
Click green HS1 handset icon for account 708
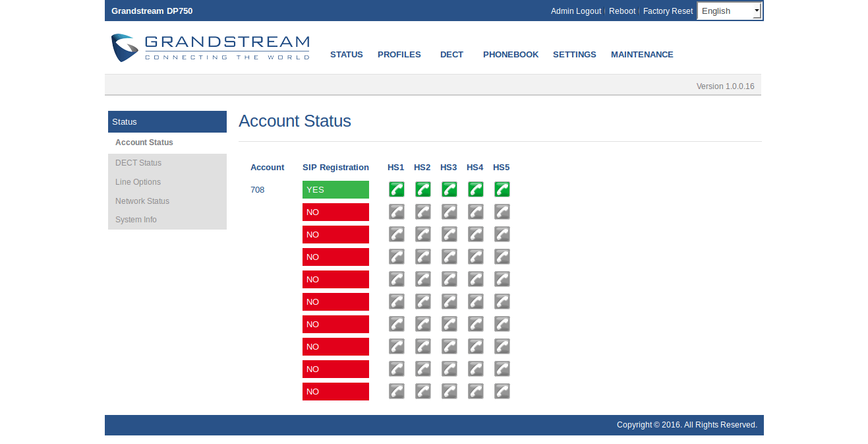point(396,189)
